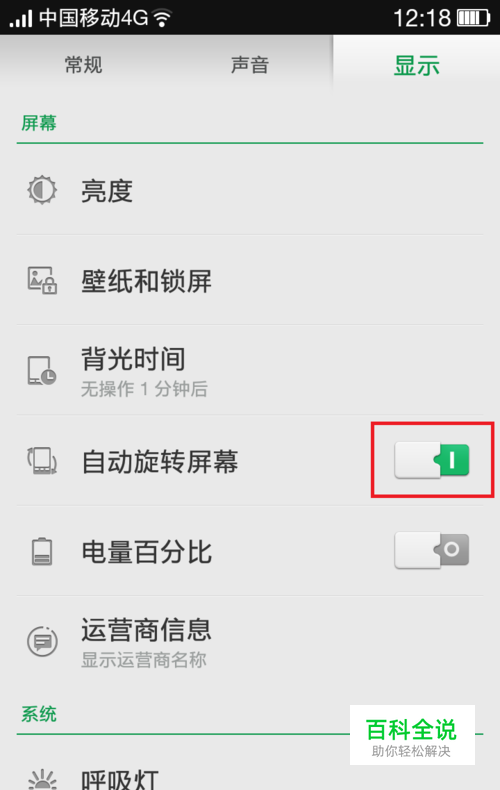This screenshot has height=790, width=500.
Task: Switch to the 常规 tab
Action: [x=84, y=65]
